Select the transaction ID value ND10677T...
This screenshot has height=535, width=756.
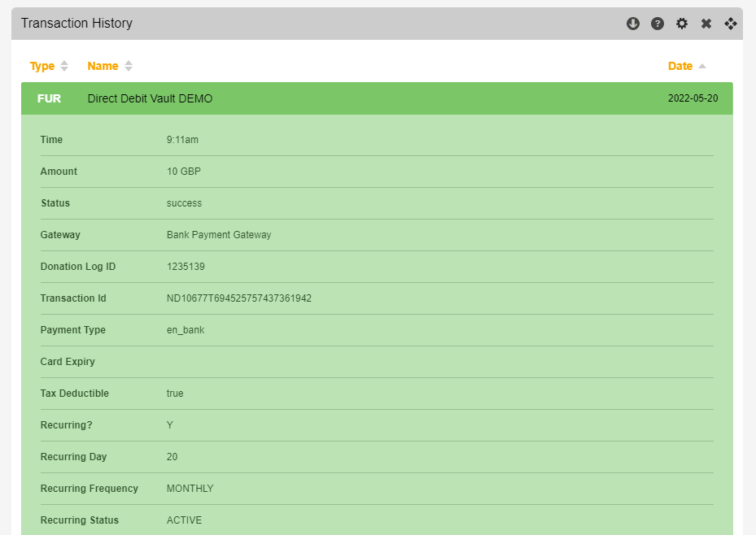click(238, 298)
